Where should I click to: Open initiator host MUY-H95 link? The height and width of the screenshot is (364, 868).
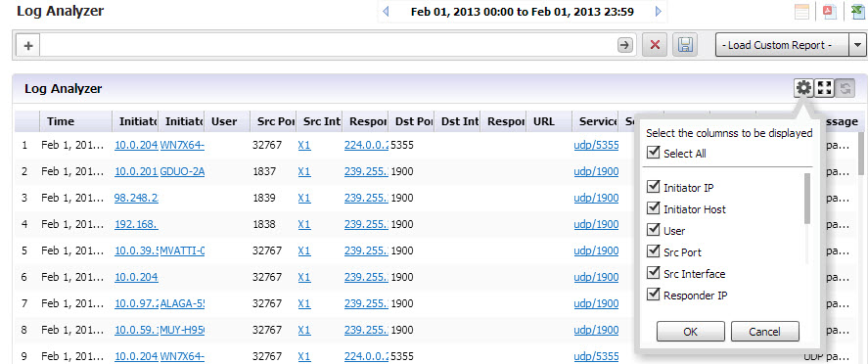tap(182, 331)
